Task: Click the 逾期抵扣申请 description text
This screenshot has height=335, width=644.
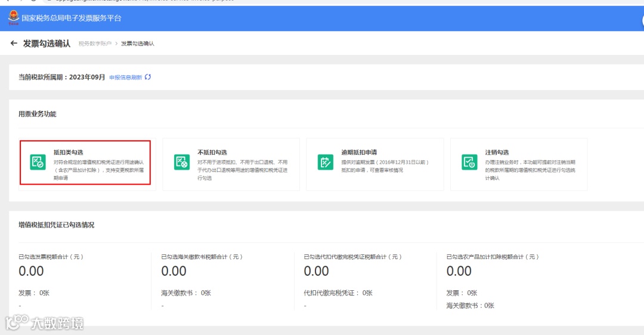Action: pyautogui.click(x=385, y=166)
